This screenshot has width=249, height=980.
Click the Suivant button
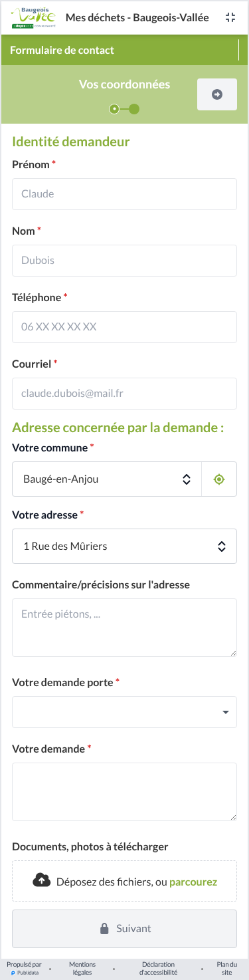(124, 929)
